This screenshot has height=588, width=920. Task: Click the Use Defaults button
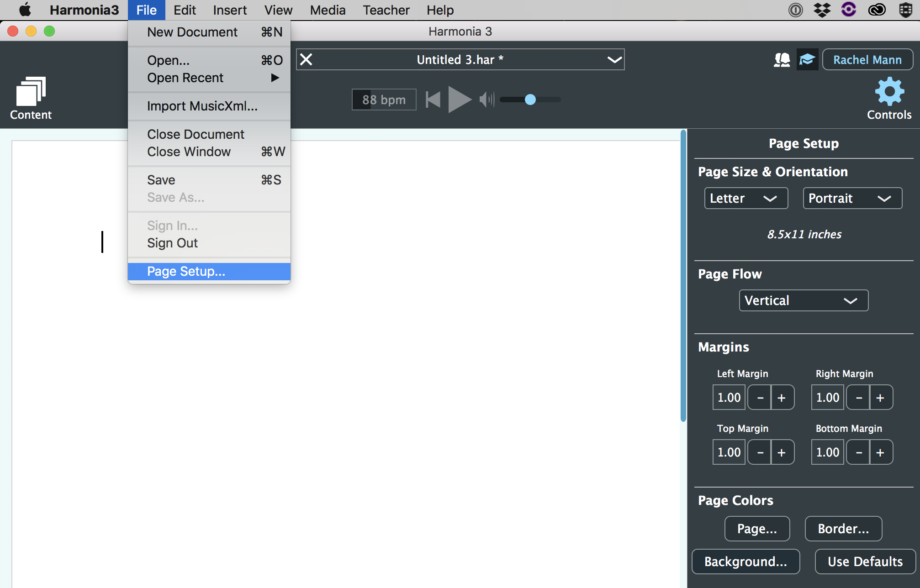point(865,562)
